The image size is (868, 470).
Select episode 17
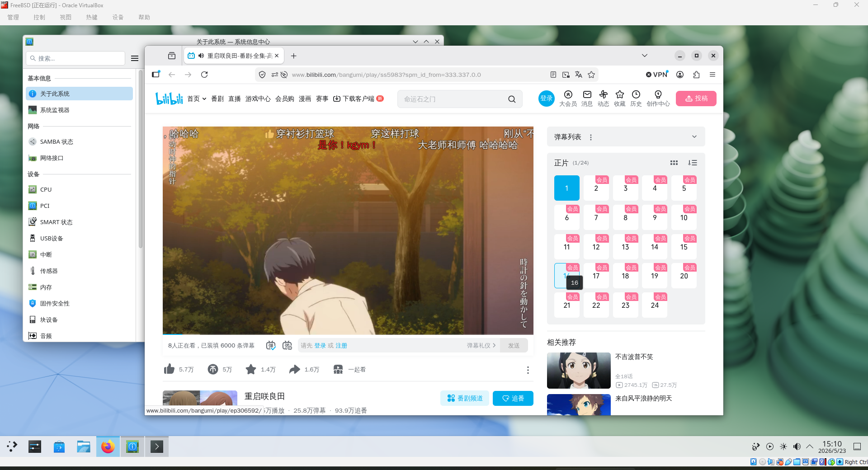click(596, 276)
